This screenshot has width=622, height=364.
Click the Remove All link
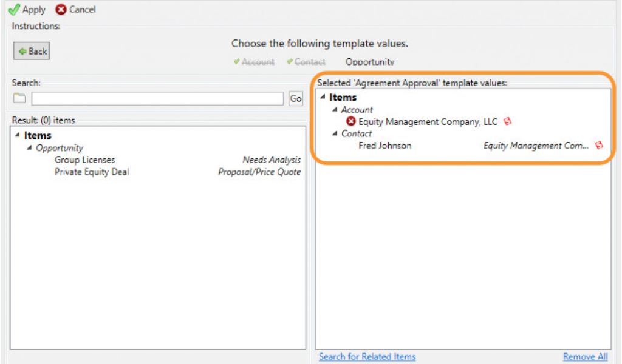[585, 356]
